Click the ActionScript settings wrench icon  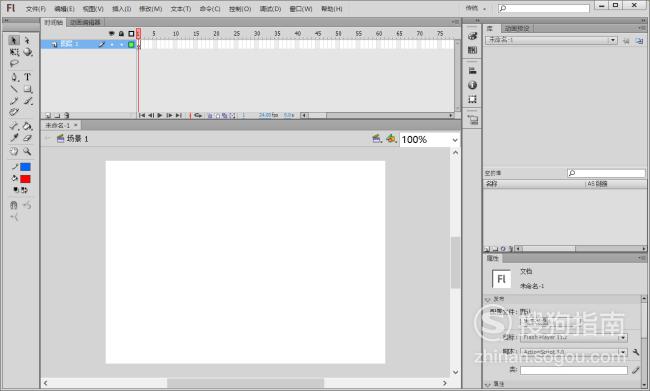tap(636, 352)
